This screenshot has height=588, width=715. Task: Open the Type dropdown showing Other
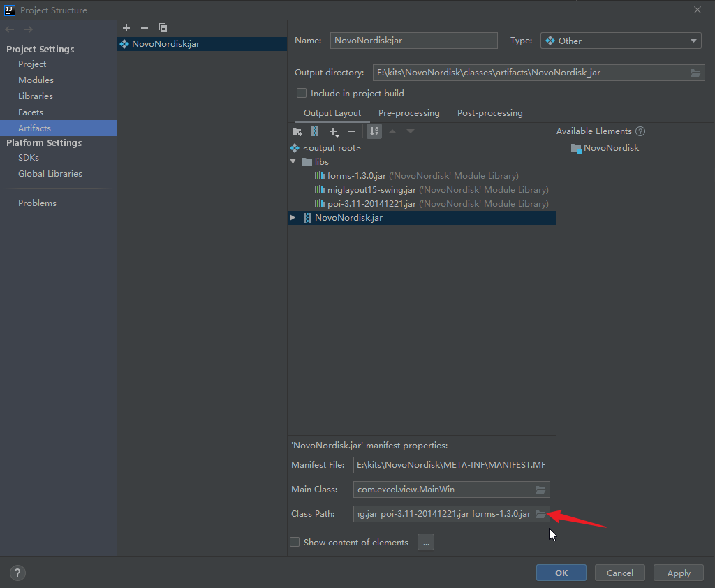pos(621,41)
